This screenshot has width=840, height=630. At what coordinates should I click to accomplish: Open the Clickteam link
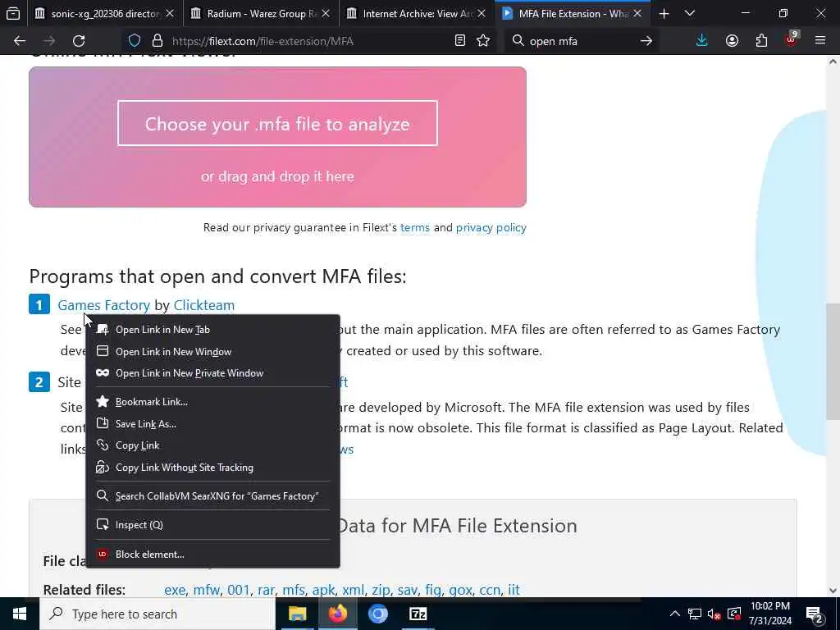click(204, 305)
